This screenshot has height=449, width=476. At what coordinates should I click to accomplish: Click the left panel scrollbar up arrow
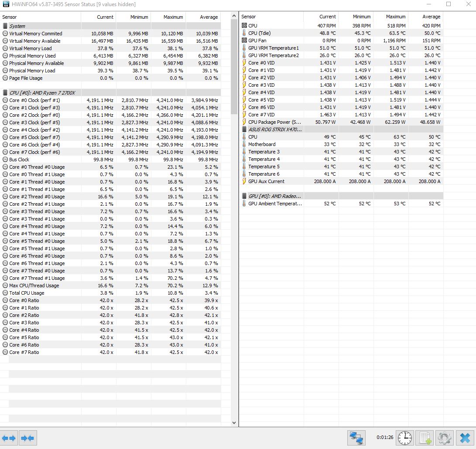(234, 16)
